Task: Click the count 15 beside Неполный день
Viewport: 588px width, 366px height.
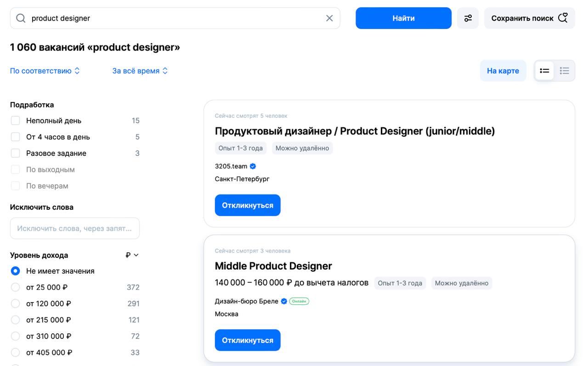Action: pos(136,120)
